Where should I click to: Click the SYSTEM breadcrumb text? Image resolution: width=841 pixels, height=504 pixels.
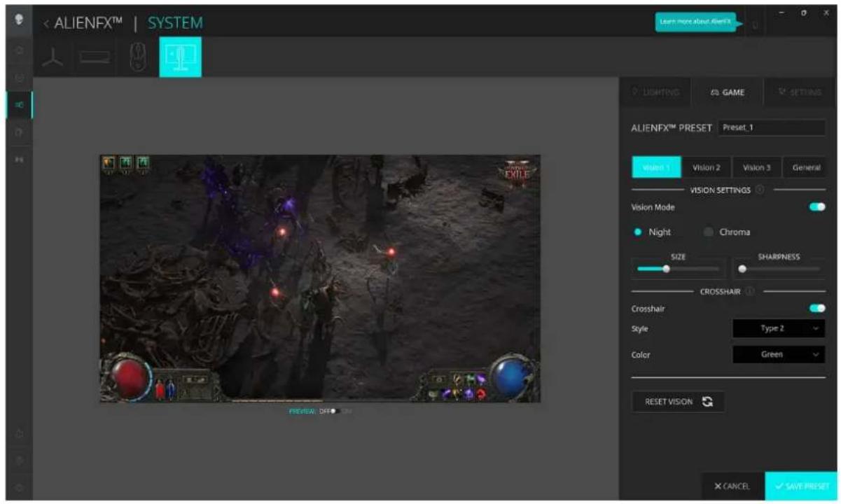[175, 23]
